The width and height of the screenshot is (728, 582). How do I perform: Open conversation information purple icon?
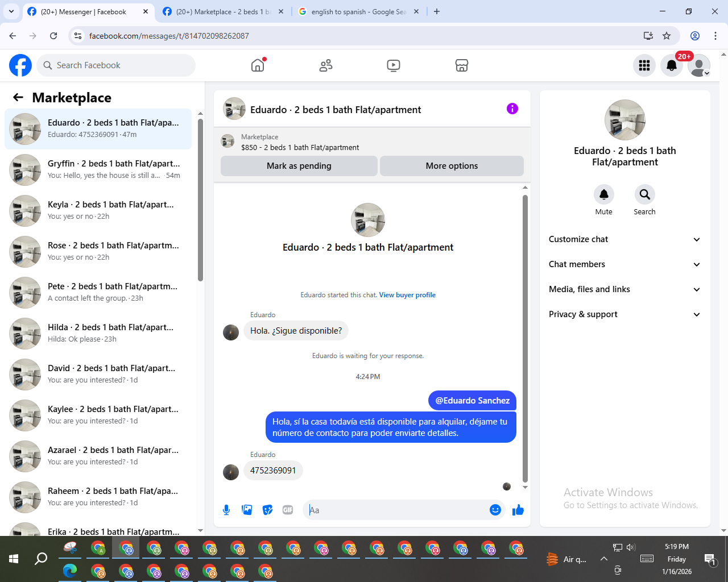click(x=512, y=109)
